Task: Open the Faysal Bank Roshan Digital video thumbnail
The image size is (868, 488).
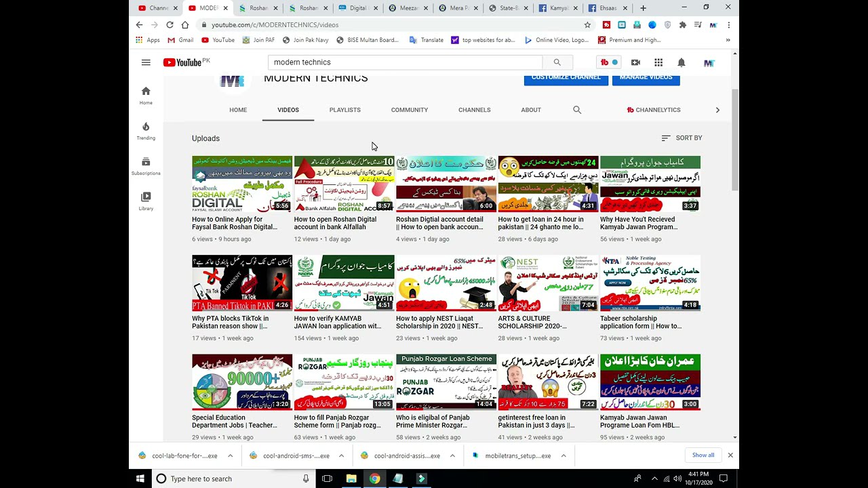Action: click(x=242, y=184)
